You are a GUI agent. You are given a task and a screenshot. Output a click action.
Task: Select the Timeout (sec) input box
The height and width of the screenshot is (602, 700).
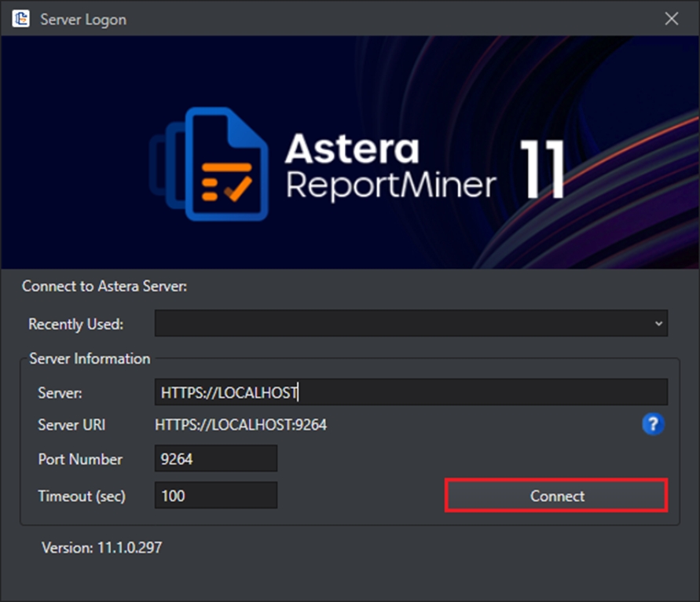[216, 496]
